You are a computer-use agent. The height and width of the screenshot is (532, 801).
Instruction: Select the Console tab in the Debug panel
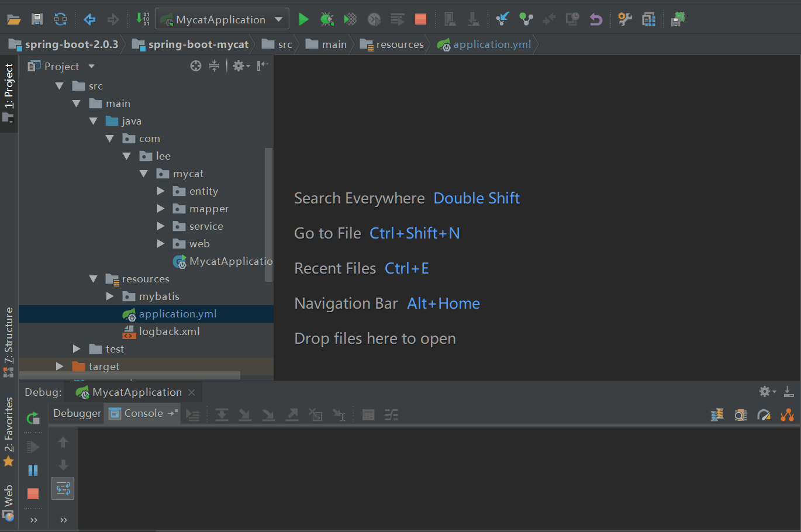(143, 413)
